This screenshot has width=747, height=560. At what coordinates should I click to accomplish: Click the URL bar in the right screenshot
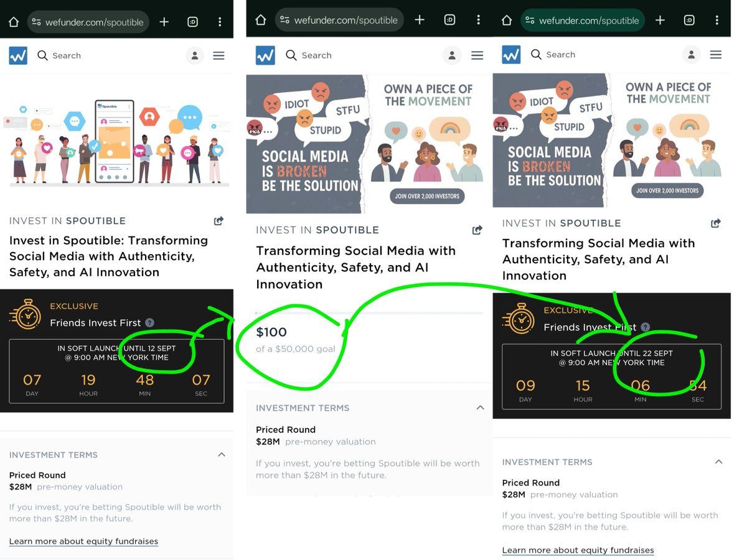[583, 20]
